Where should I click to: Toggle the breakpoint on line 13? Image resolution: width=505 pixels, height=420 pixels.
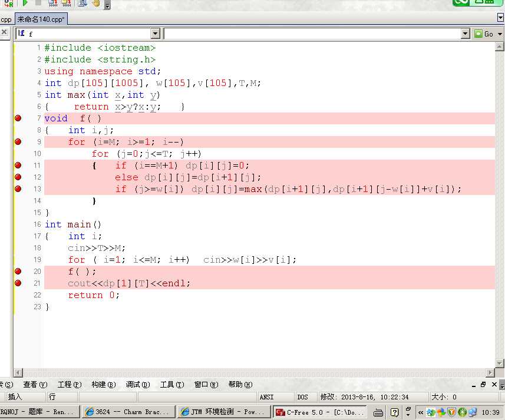(x=18, y=188)
